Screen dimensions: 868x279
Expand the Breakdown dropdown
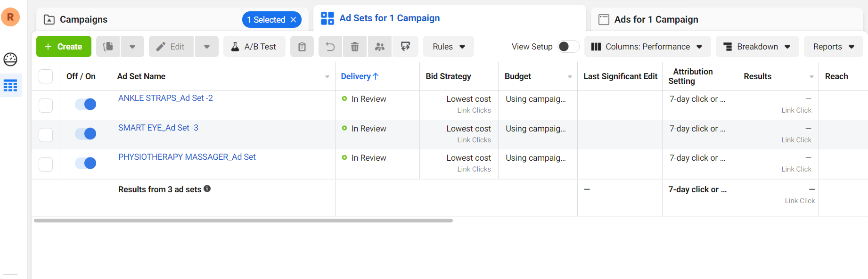click(x=757, y=47)
